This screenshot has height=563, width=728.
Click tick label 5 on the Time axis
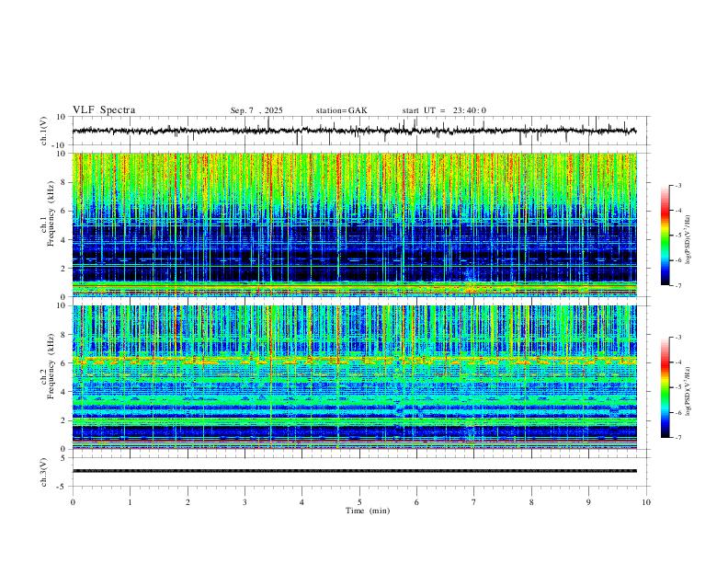click(x=359, y=502)
